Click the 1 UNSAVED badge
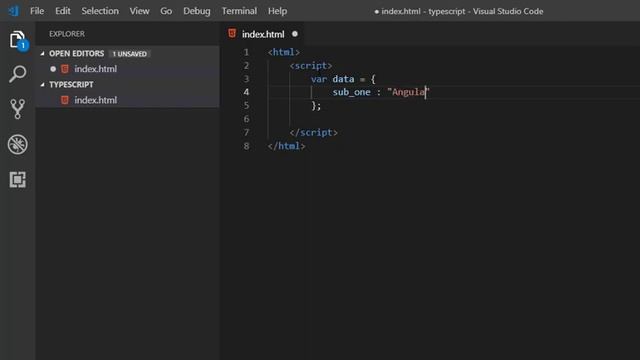 (130, 54)
